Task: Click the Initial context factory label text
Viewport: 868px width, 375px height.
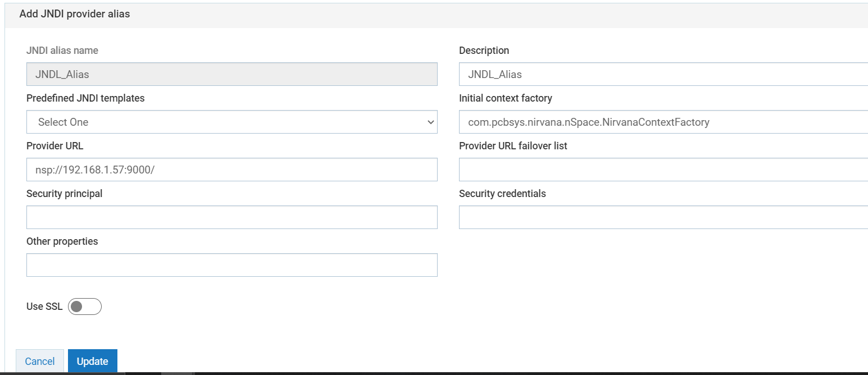Action: (x=505, y=98)
